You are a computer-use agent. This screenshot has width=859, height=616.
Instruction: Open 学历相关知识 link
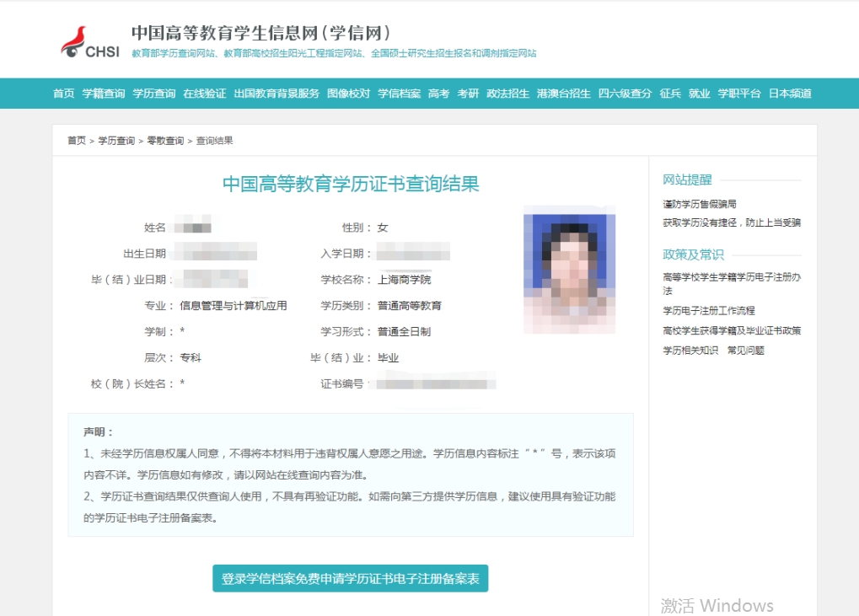(690, 351)
